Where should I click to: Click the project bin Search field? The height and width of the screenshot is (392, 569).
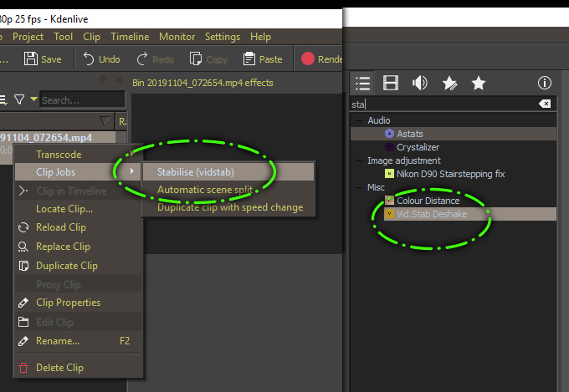tap(82, 99)
